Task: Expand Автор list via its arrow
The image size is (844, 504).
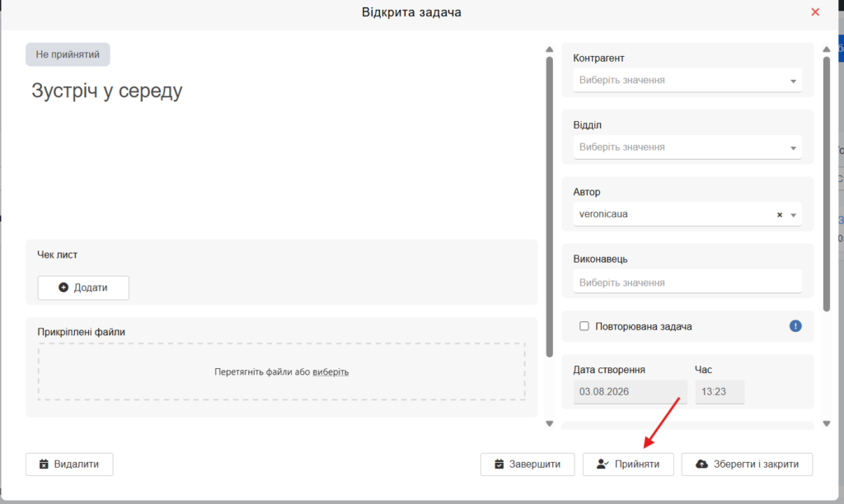Action: (x=793, y=215)
